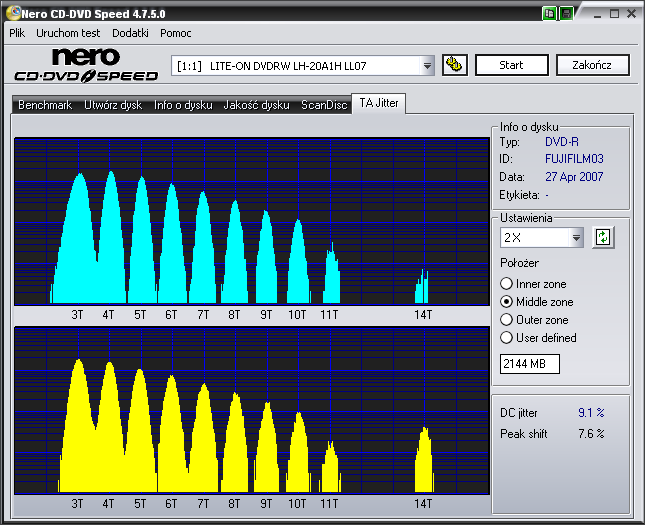
Task: Open the Plik menu
Action: tap(17, 33)
